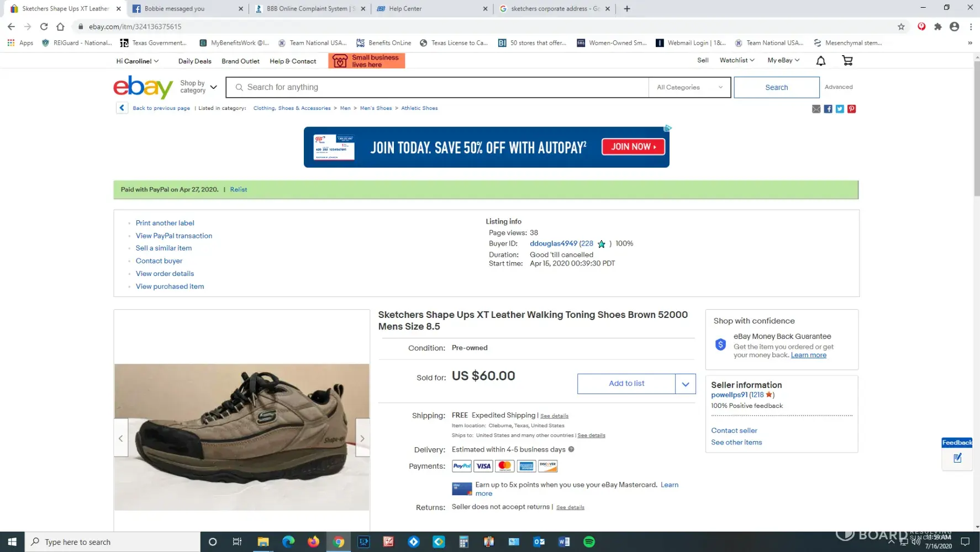Click the Print another label link

(x=165, y=223)
